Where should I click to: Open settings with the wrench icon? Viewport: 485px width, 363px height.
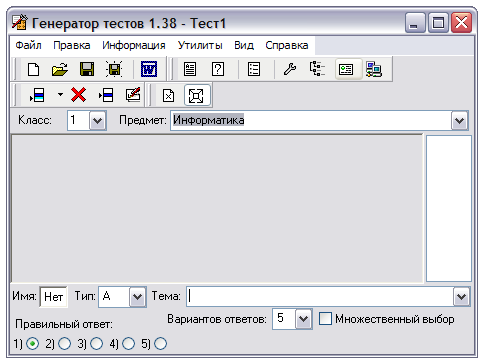pyautogui.click(x=290, y=70)
